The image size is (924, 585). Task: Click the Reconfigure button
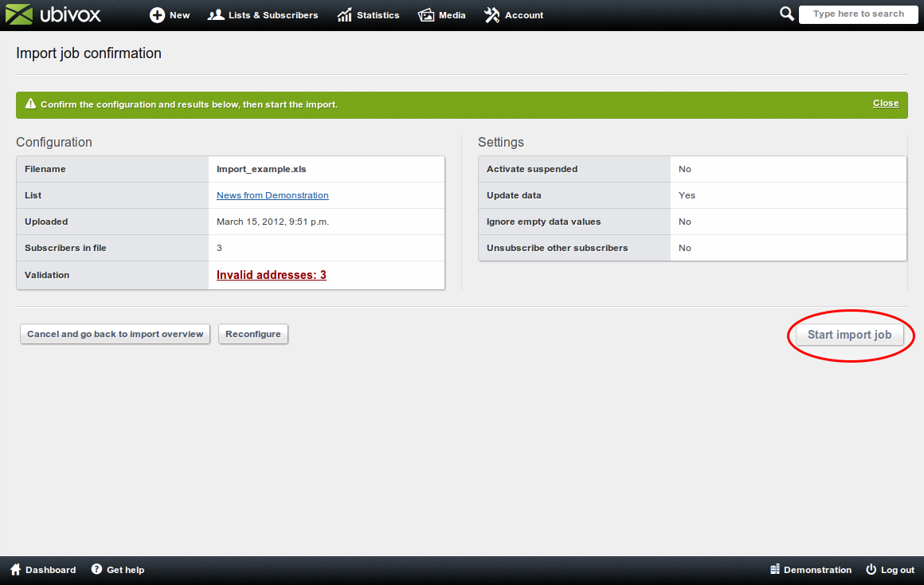click(x=253, y=334)
